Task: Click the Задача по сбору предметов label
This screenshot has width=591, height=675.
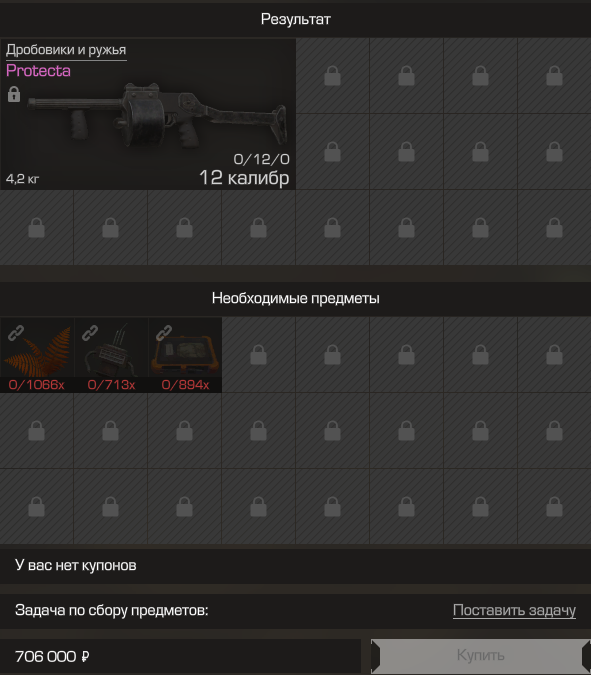Action: point(111,610)
